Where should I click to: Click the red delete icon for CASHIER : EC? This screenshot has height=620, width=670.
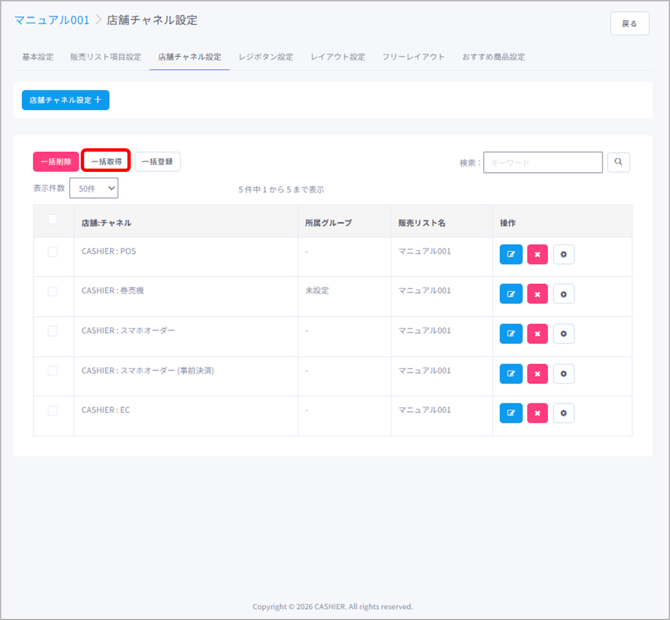537,413
